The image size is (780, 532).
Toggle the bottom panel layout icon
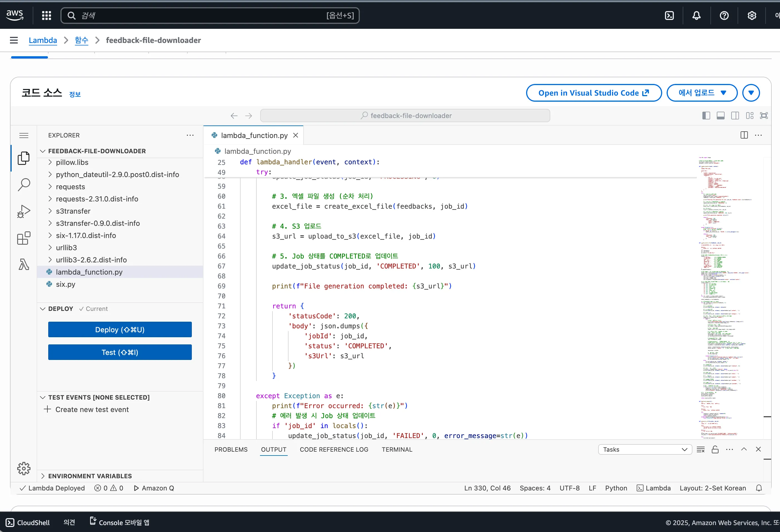(x=720, y=116)
